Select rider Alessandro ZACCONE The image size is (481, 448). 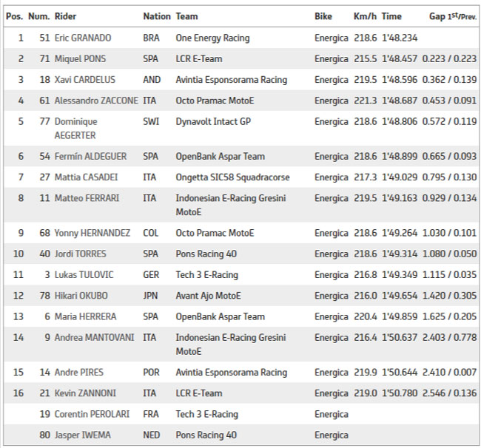96,101
